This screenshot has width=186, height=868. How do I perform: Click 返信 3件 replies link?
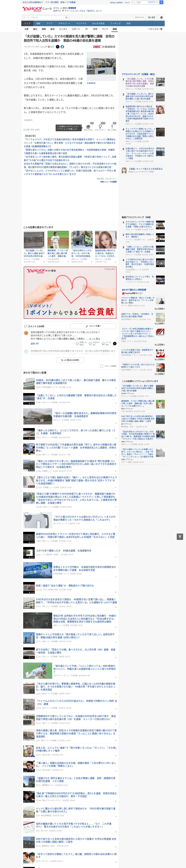coord(35,344)
